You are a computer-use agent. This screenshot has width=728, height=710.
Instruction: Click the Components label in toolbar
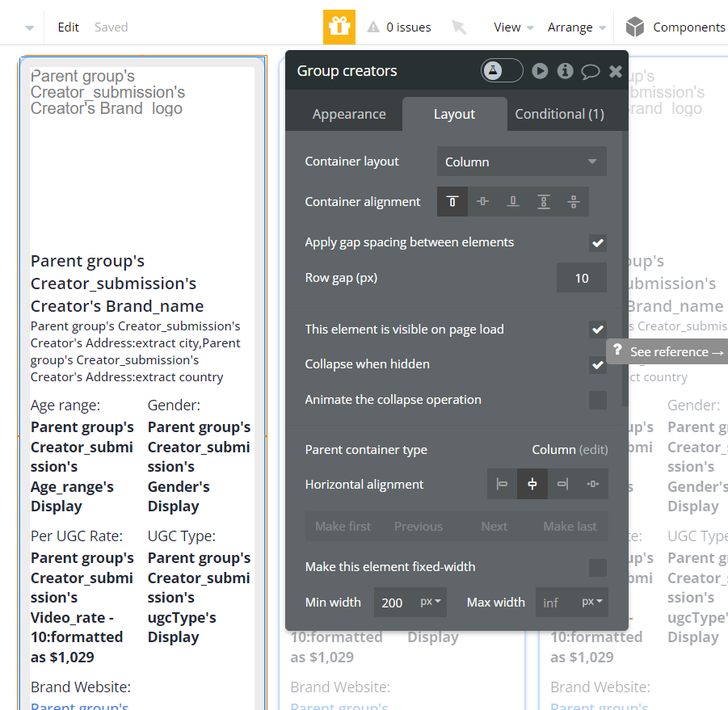[689, 27]
